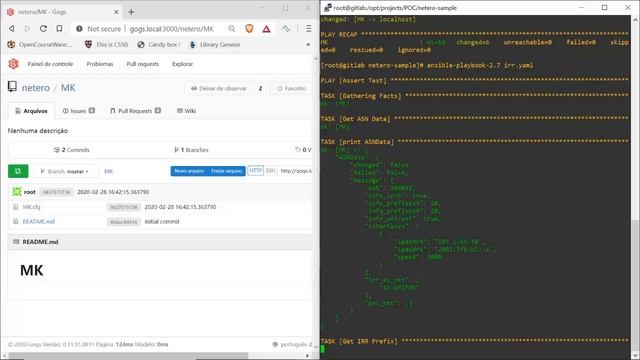Click watchers count 2
The height and width of the screenshot is (360, 640).
(260, 88)
